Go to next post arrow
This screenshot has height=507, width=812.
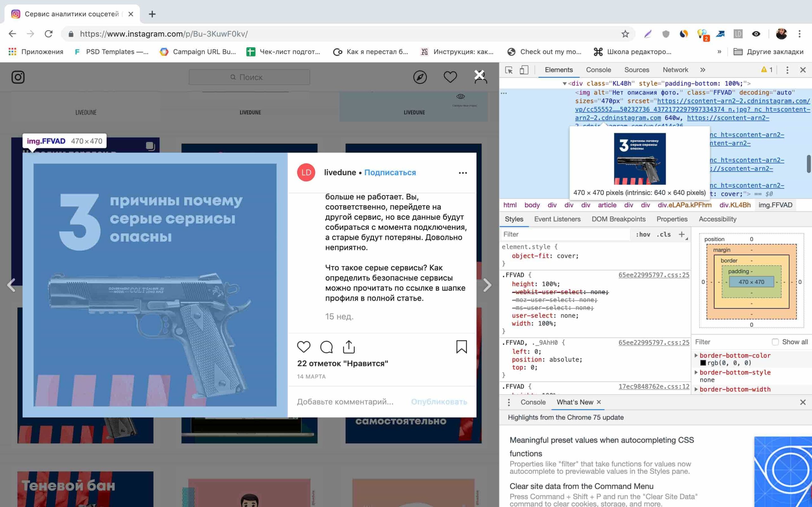(x=487, y=286)
